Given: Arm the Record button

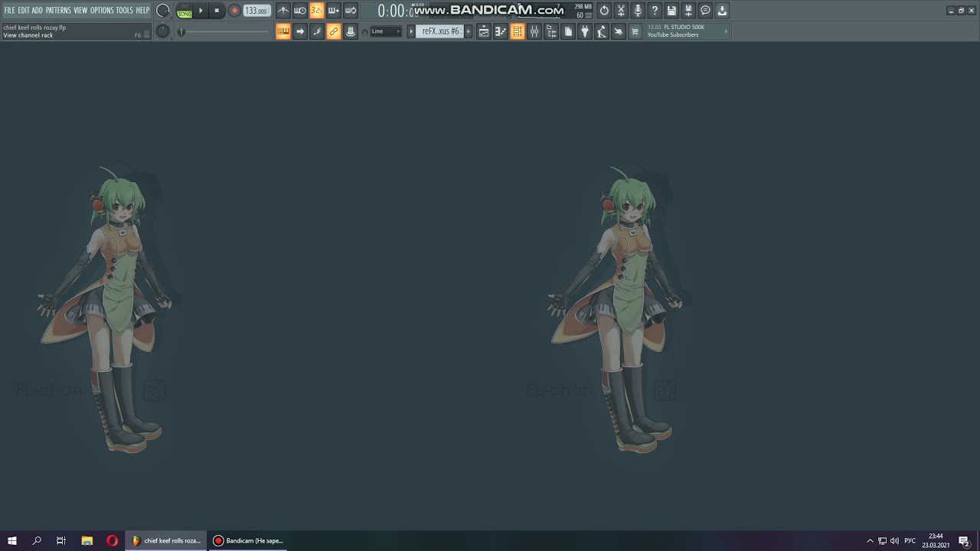Looking at the screenshot, I should pos(234,11).
